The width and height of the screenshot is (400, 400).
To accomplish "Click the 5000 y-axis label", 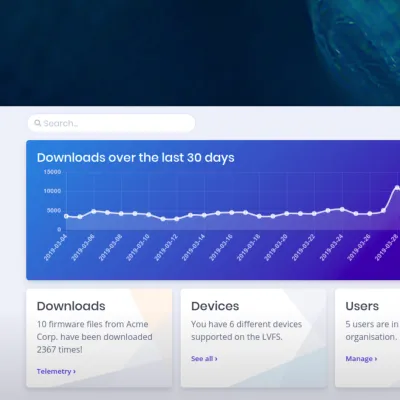I will 54,210.
